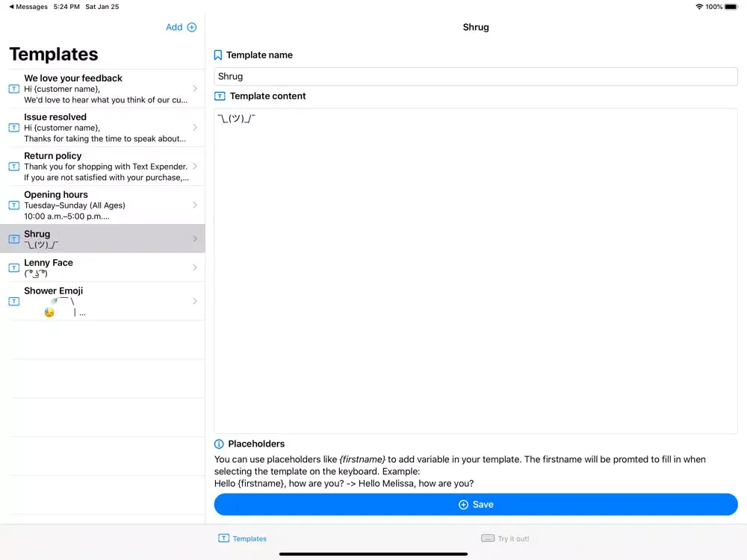Screen dimensions: 747x560
Task: Click the template icon beside Issue resolved
Action: (x=14, y=128)
